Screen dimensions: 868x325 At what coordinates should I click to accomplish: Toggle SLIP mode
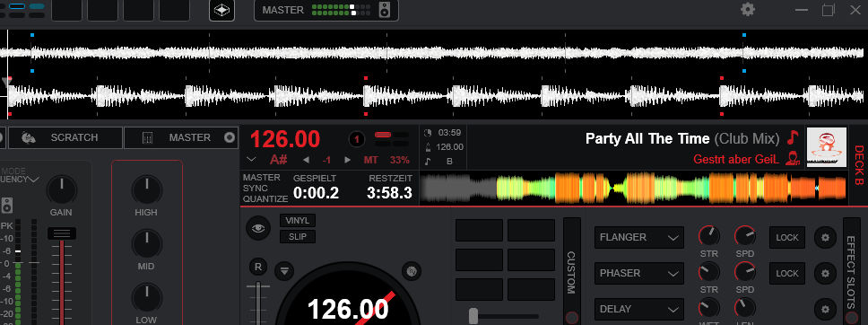[x=298, y=237]
